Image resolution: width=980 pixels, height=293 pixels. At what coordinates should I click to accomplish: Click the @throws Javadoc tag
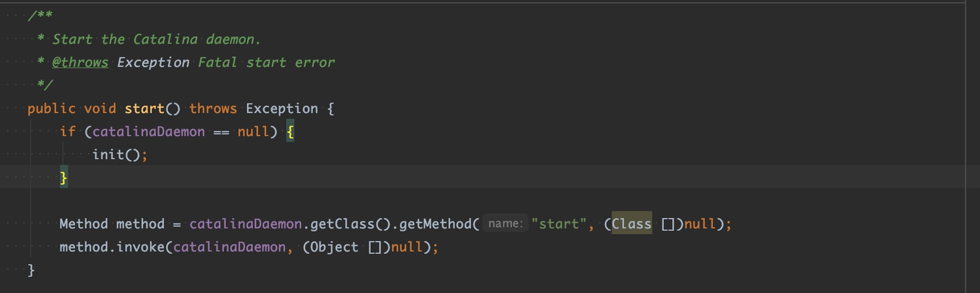(x=80, y=62)
